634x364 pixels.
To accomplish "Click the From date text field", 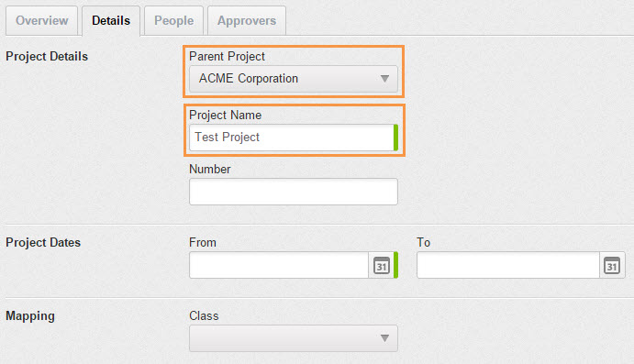I will 279,265.
